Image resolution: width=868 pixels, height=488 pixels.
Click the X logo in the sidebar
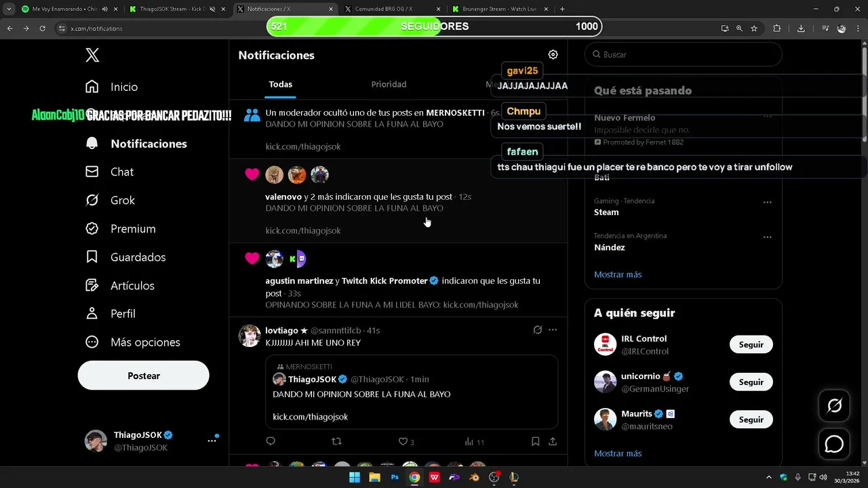(x=93, y=56)
